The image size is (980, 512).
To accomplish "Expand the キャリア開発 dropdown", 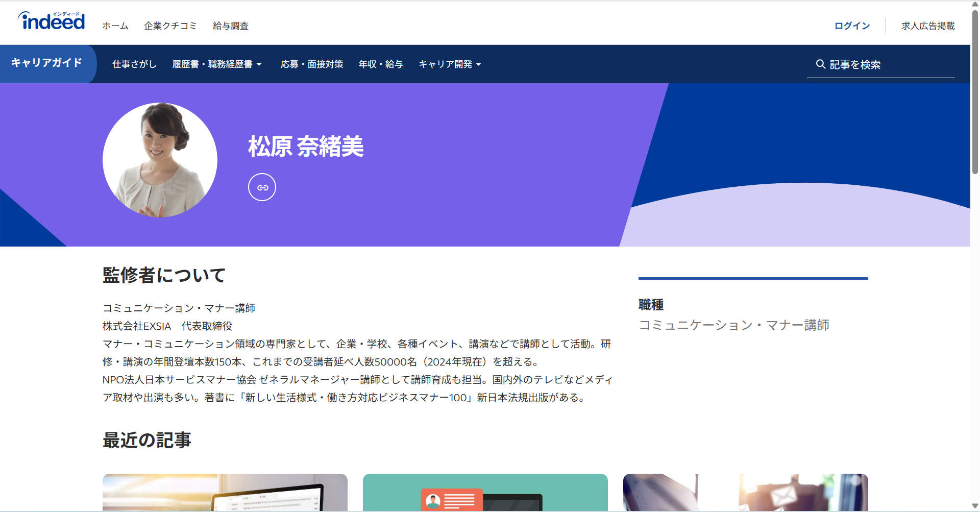I will [x=450, y=64].
